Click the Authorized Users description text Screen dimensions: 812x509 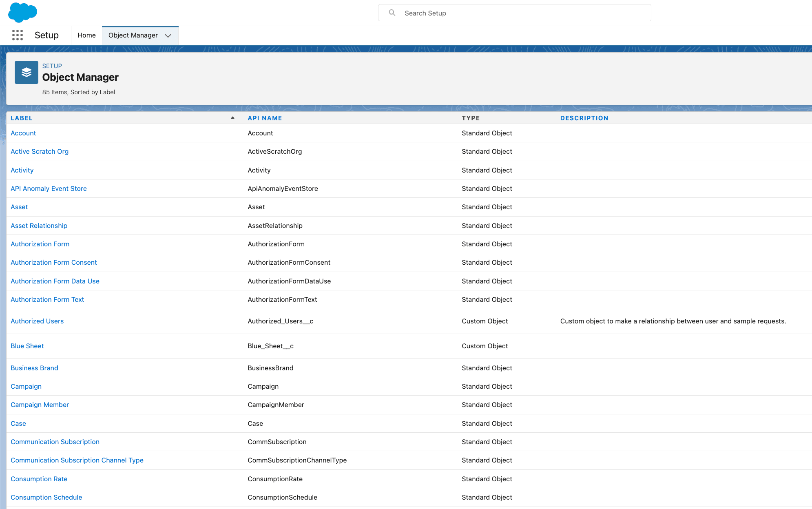[x=673, y=321]
